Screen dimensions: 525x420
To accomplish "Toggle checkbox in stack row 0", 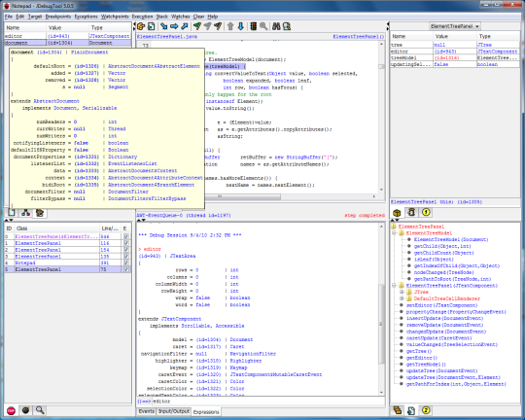I will 125,236.
